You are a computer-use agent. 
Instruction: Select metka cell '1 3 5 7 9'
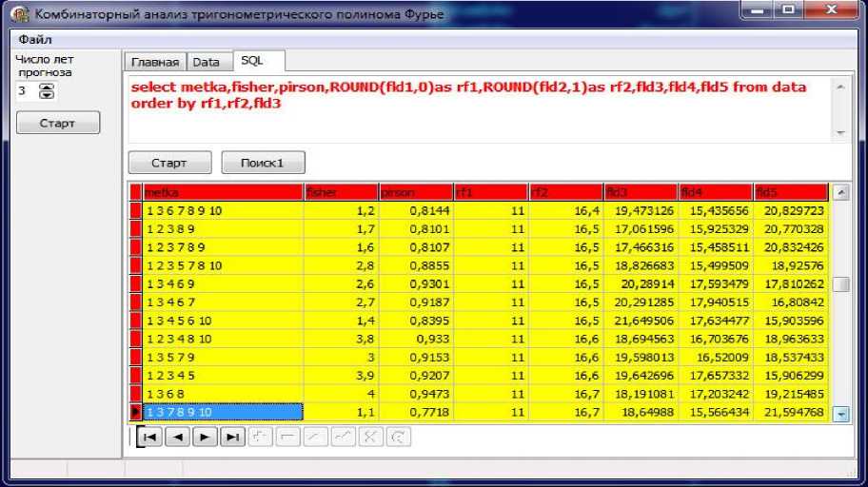tap(223, 357)
